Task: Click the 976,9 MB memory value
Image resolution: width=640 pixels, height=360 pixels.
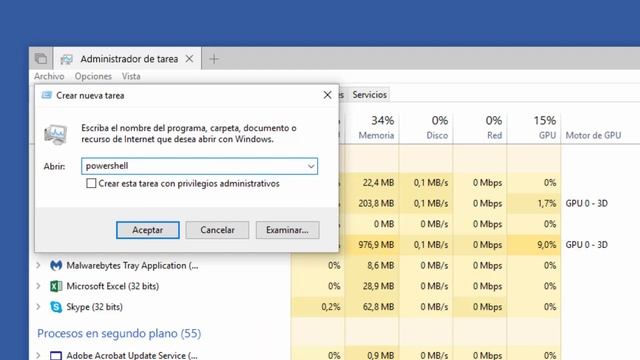Action: pyautogui.click(x=376, y=245)
